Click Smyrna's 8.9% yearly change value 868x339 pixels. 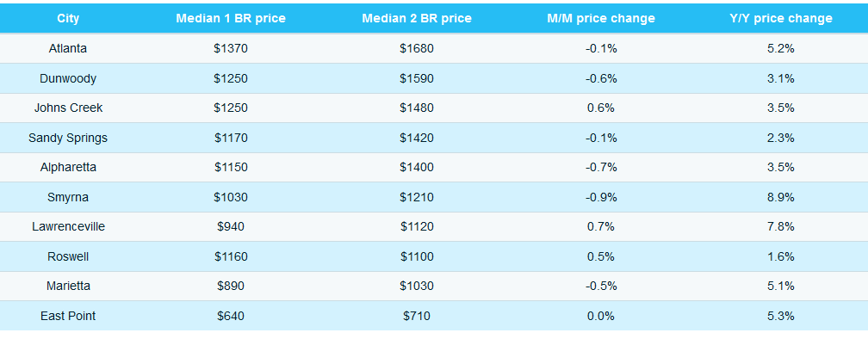tap(780, 197)
